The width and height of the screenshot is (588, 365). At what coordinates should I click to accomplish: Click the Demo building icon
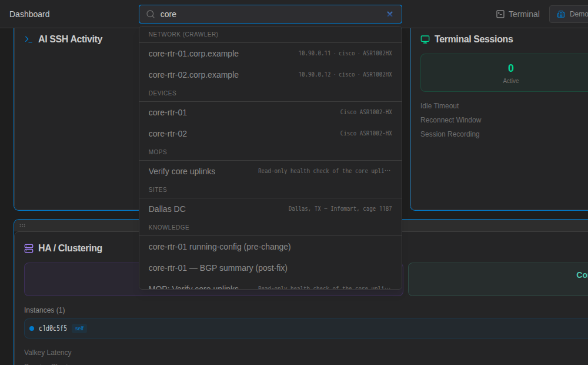click(x=560, y=14)
